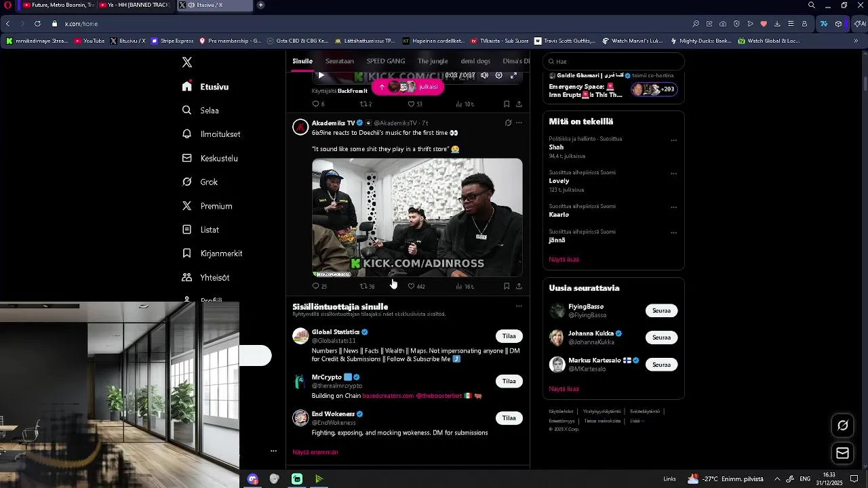
Task: Click the X logo in the sidebar
Action: (x=187, y=62)
